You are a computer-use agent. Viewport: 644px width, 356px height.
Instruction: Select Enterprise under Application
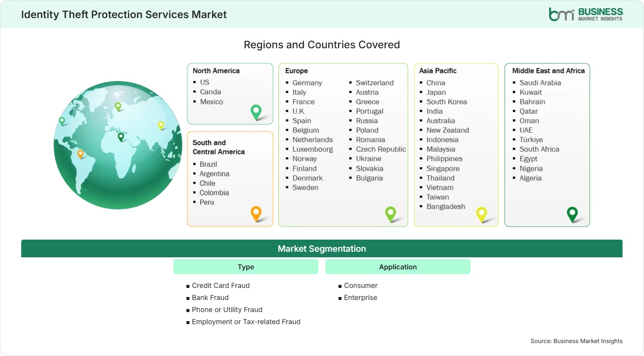(x=361, y=297)
